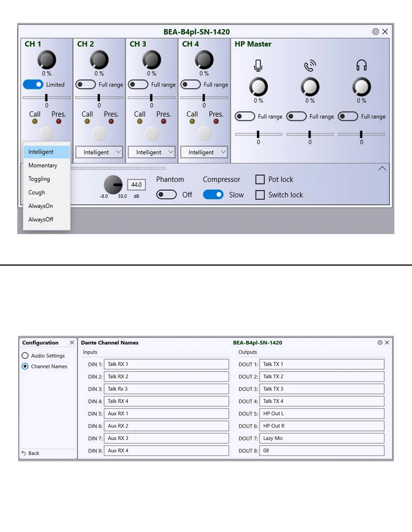Click the CH 1 level knob
The image size is (412, 532).
tap(46, 60)
